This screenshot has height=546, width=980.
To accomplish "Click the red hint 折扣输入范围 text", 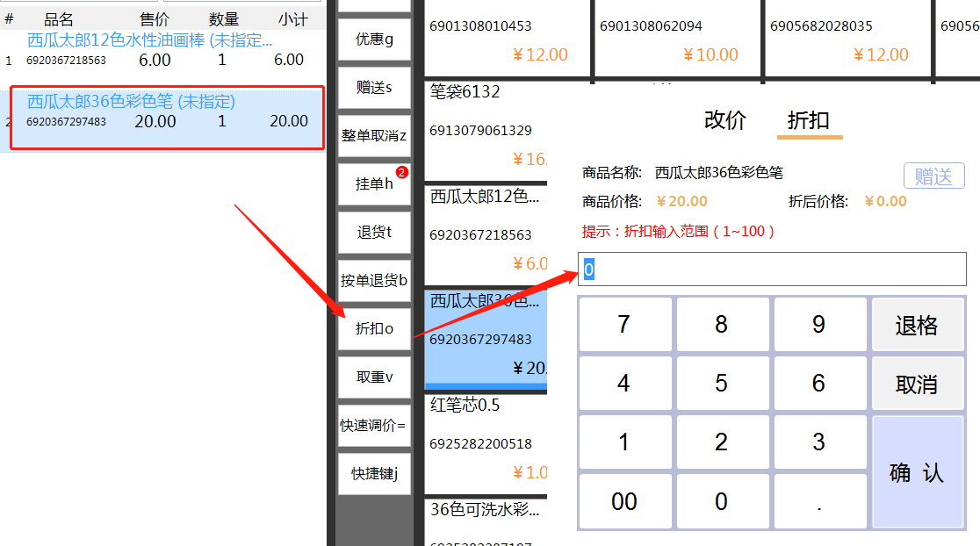I will (678, 231).
